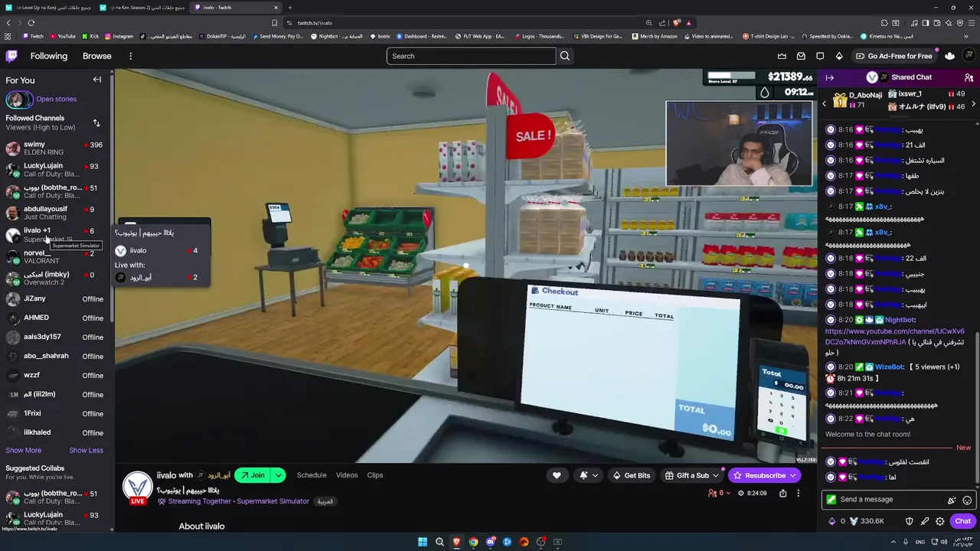Open the Following page
Viewport: 980px width, 551px height.
tap(49, 56)
